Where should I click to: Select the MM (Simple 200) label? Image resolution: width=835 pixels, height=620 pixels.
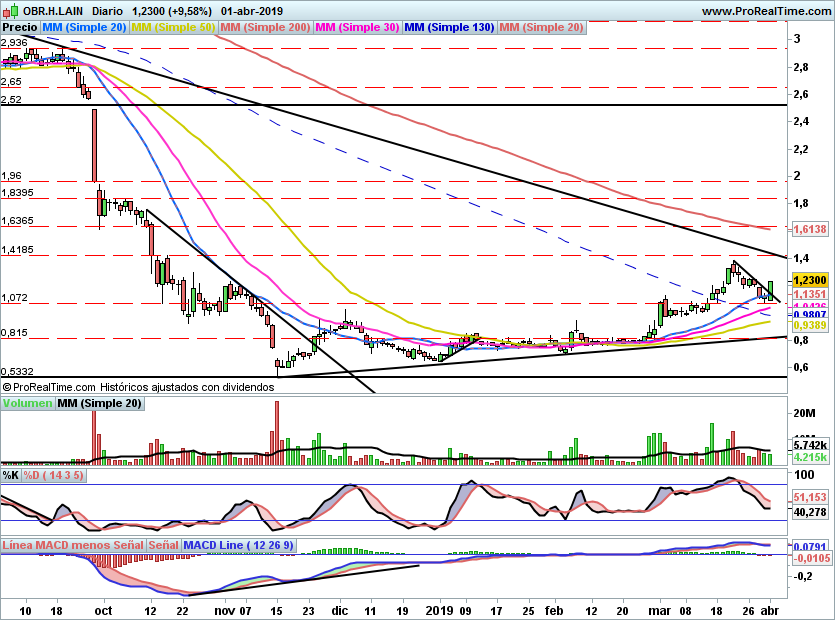pos(265,27)
